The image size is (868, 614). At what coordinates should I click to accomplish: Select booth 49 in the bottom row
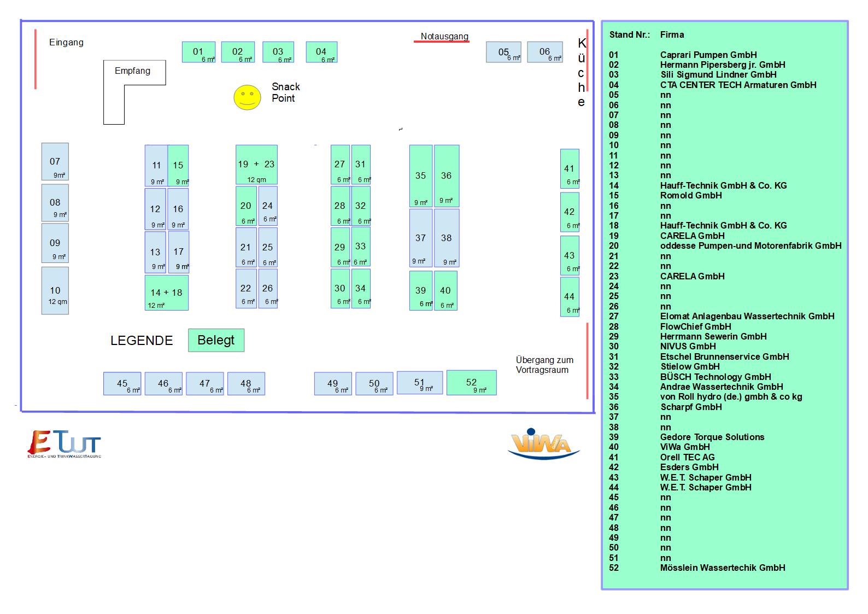click(x=333, y=384)
